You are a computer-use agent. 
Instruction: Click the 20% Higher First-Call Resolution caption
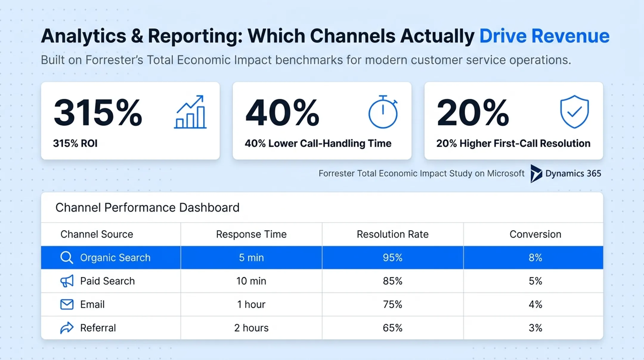point(513,143)
